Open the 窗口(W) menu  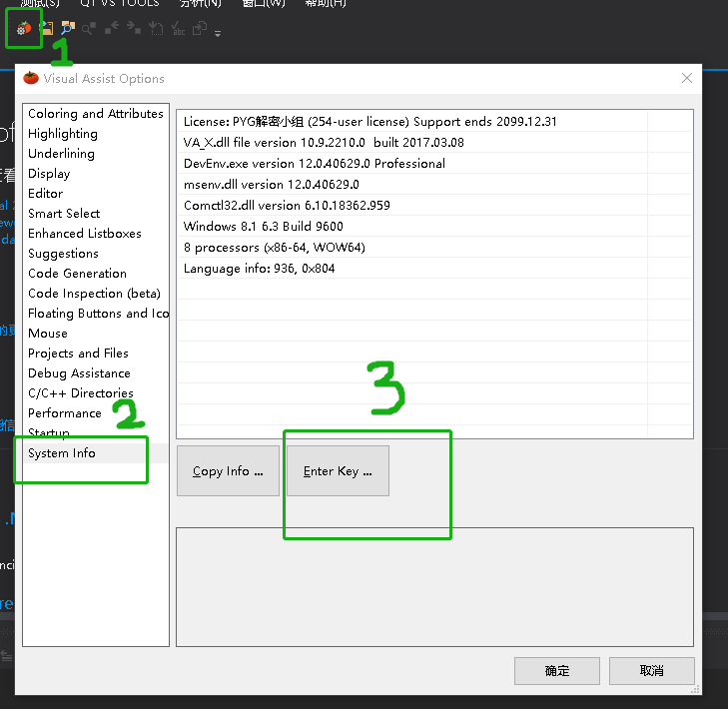[264, 3]
